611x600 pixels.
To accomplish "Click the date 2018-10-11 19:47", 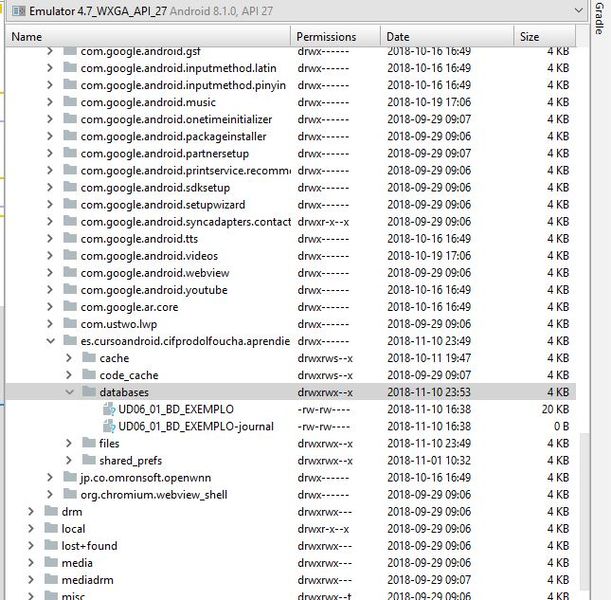I will pos(429,358).
